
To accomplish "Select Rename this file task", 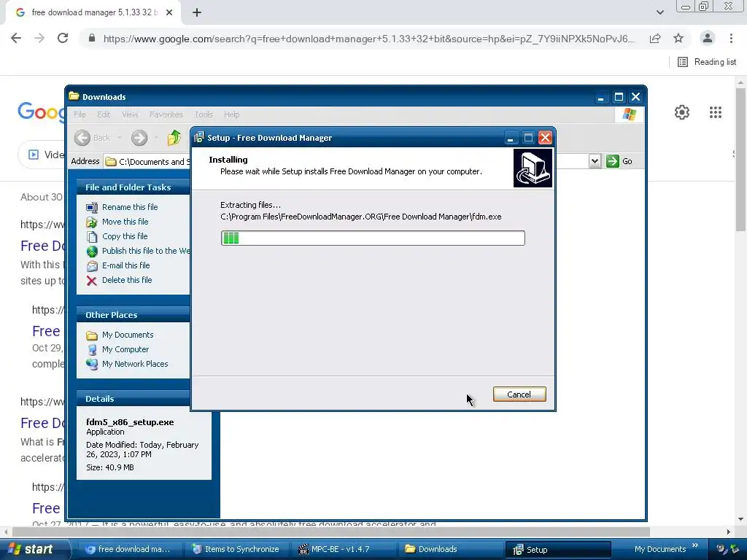I will (x=130, y=207).
